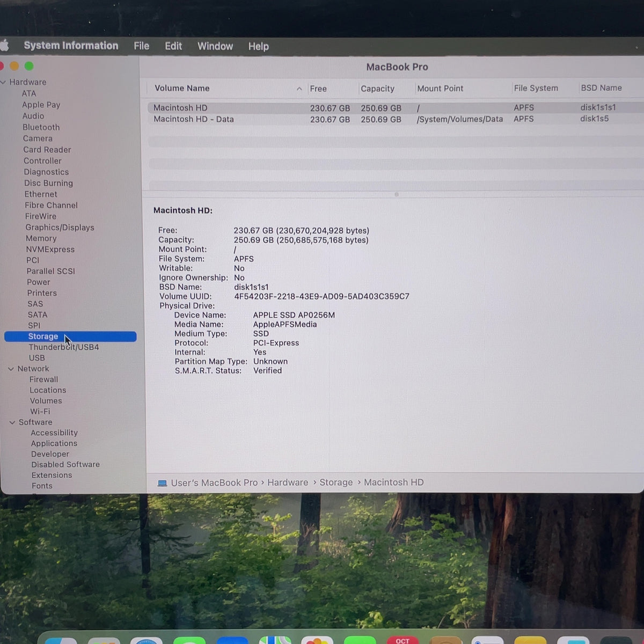Screen dimensions: 644x644
Task: Open the Help menu
Action: [x=258, y=47]
